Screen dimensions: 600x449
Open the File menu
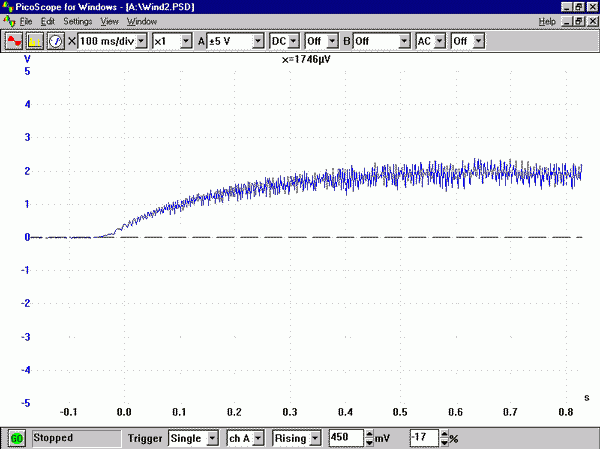(26, 21)
